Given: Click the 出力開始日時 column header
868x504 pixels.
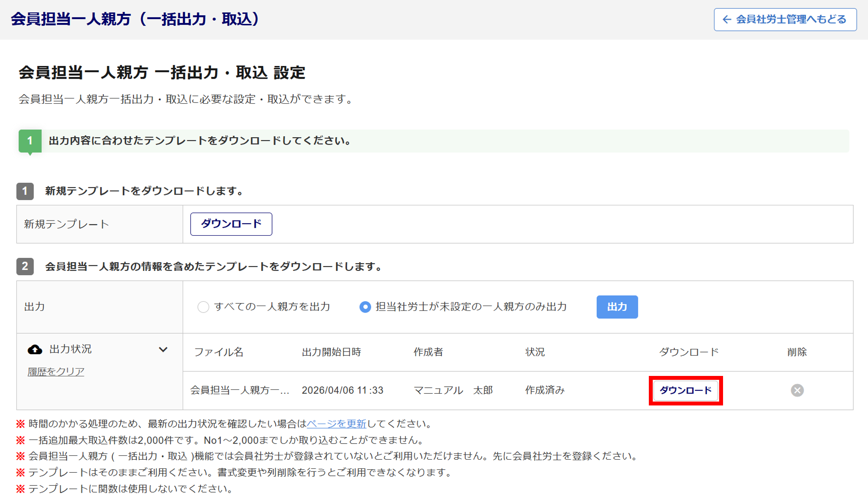Looking at the screenshot, I should [x=332, y=352].
